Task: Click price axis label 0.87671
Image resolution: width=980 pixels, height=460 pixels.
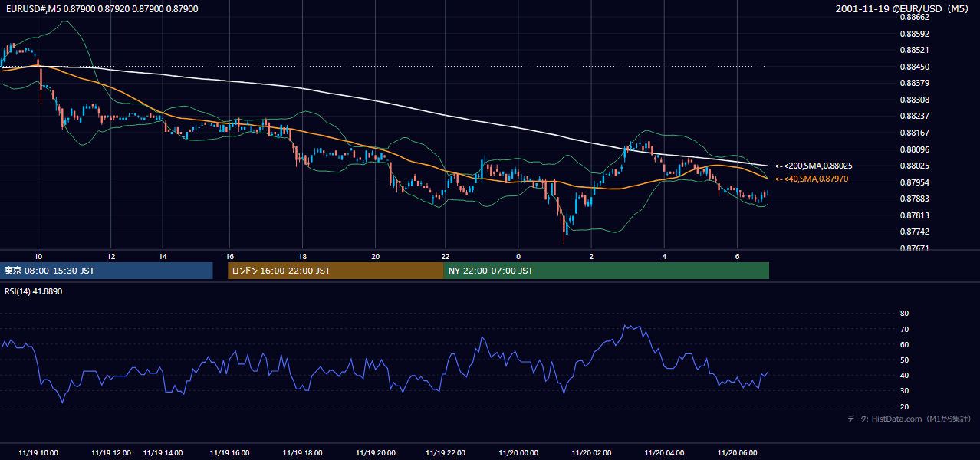Action: point(914,248)
